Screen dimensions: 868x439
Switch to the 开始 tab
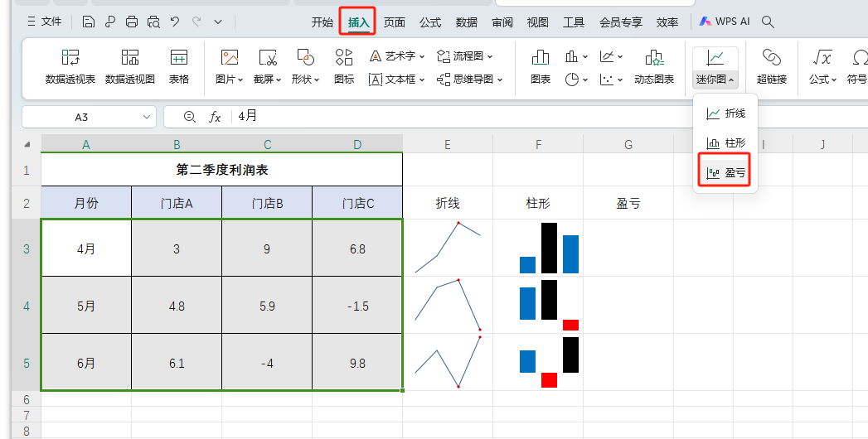(322, 22)
